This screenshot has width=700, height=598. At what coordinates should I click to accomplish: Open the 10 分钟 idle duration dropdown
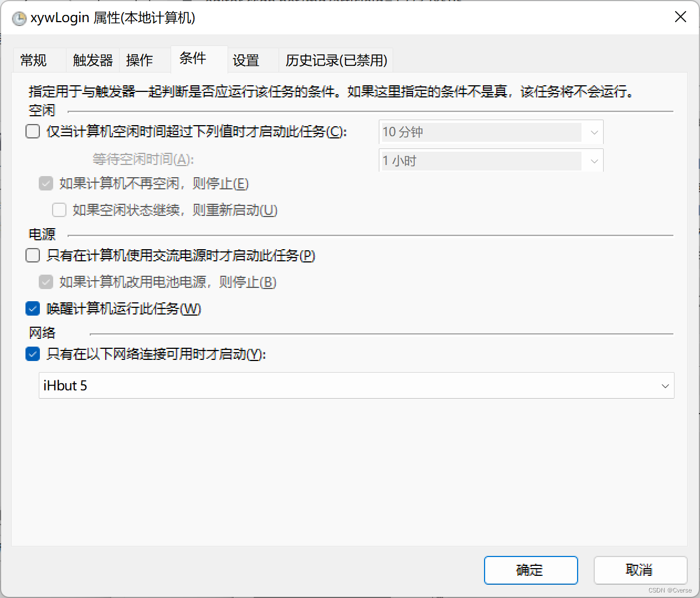click(x=491, y=132)
